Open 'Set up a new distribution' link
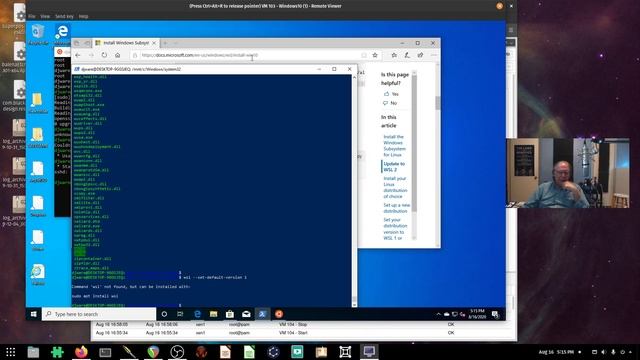 pyautogui.click(x=396, y=208)
